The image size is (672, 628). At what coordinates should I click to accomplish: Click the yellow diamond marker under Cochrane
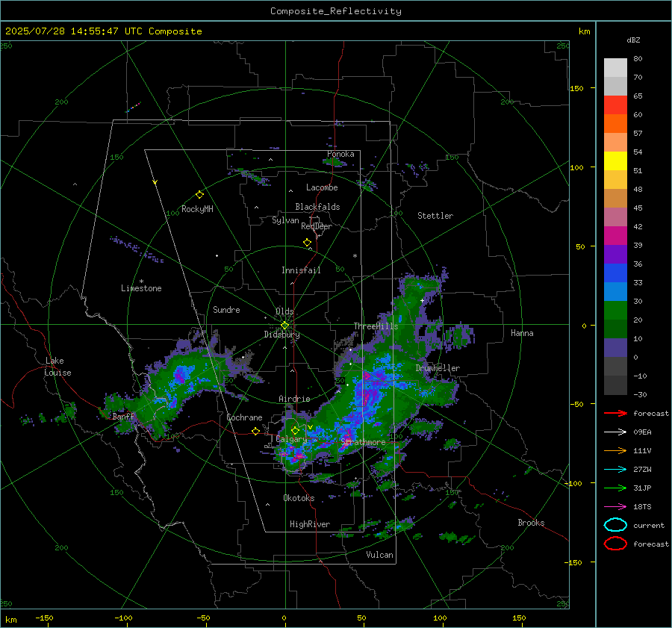click(x=256, y=431)
